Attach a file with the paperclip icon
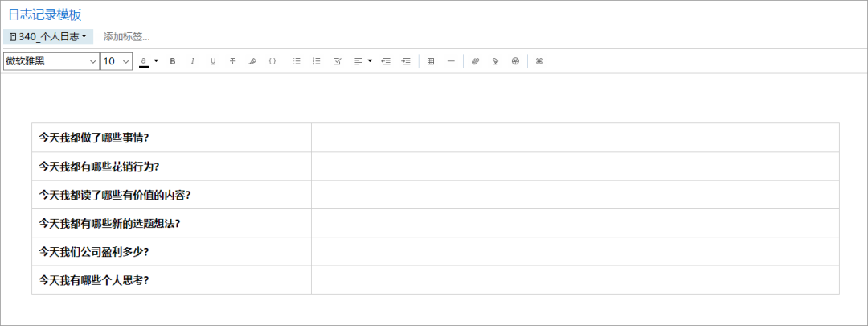The width and height of the screenshot is (868, 326). click(x=475, y=61)
